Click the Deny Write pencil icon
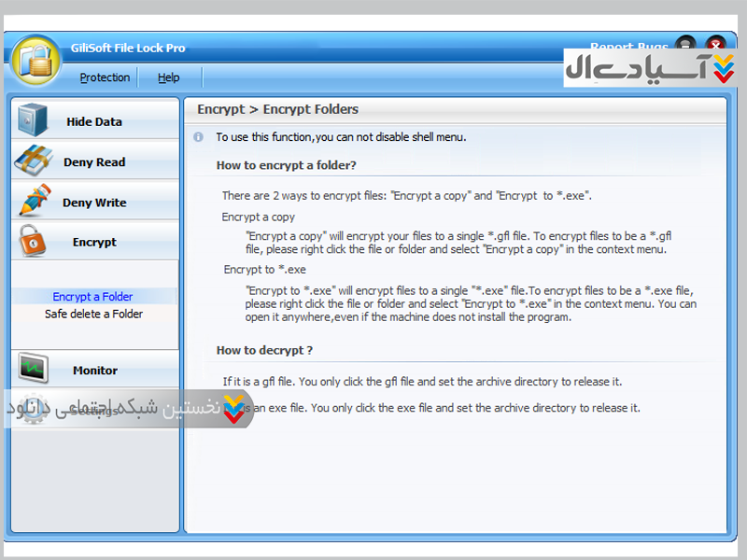 pyautogui.click(x=33, y=202)
